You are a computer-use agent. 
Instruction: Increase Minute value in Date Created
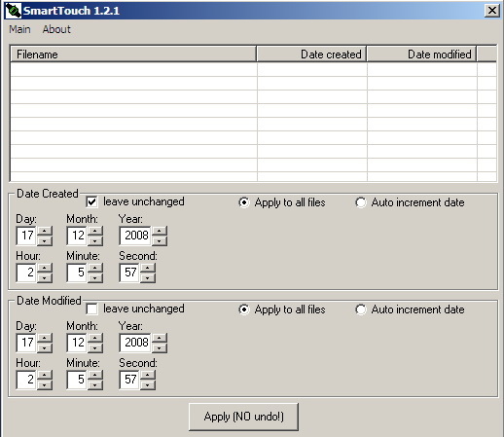tap(95, 268)
